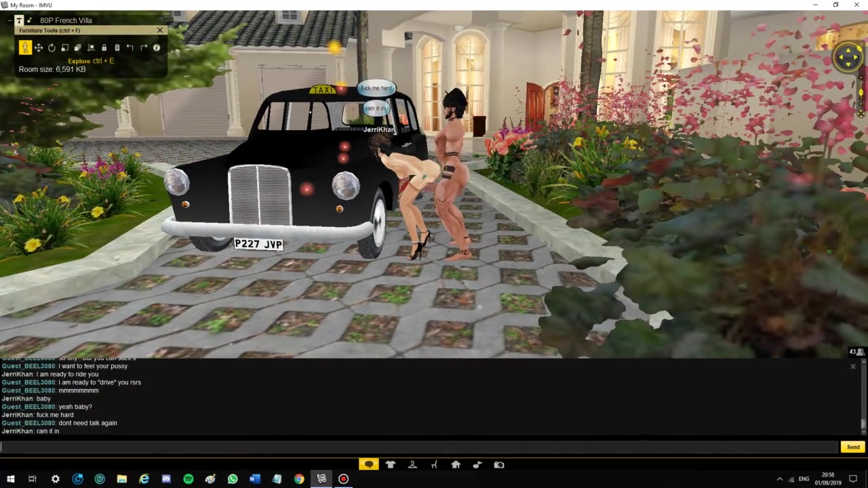The width and height of the screenshot is (868, 488).
Task: Open the camera snapshot tool
Action: click(499, 465)
